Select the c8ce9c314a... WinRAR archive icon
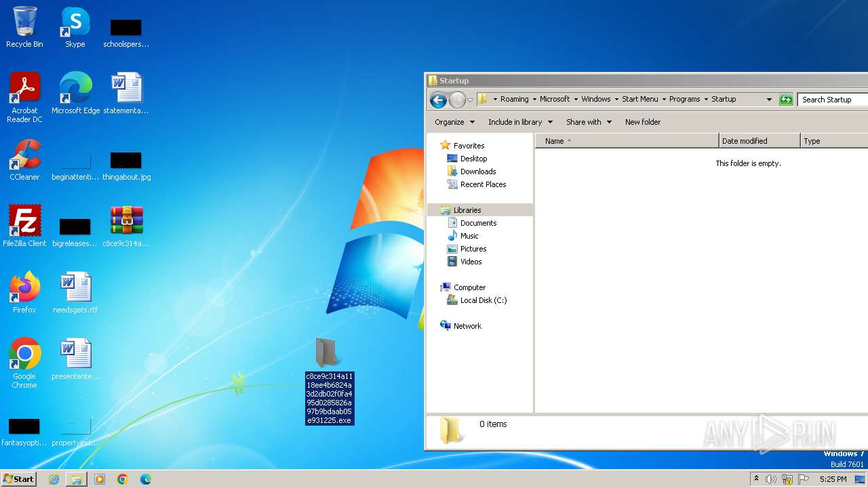Image resolution: width=868 pixels, height=488 pixels. [126, 226]
